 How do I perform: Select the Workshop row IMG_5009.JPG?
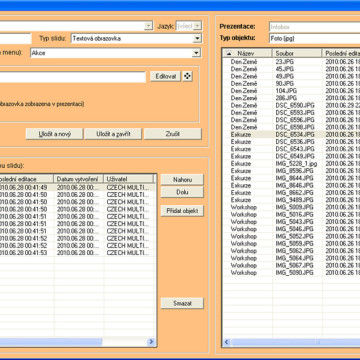292,207
